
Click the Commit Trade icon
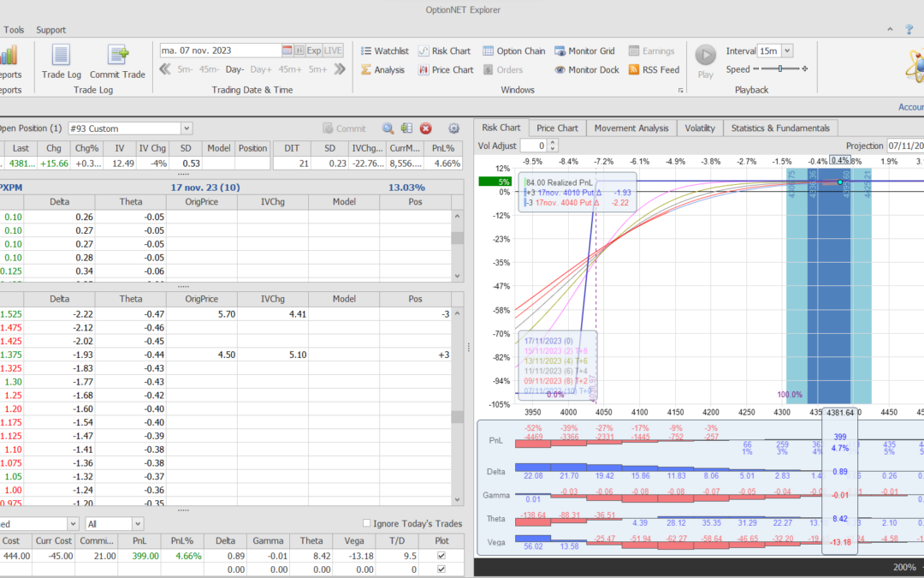117,62
